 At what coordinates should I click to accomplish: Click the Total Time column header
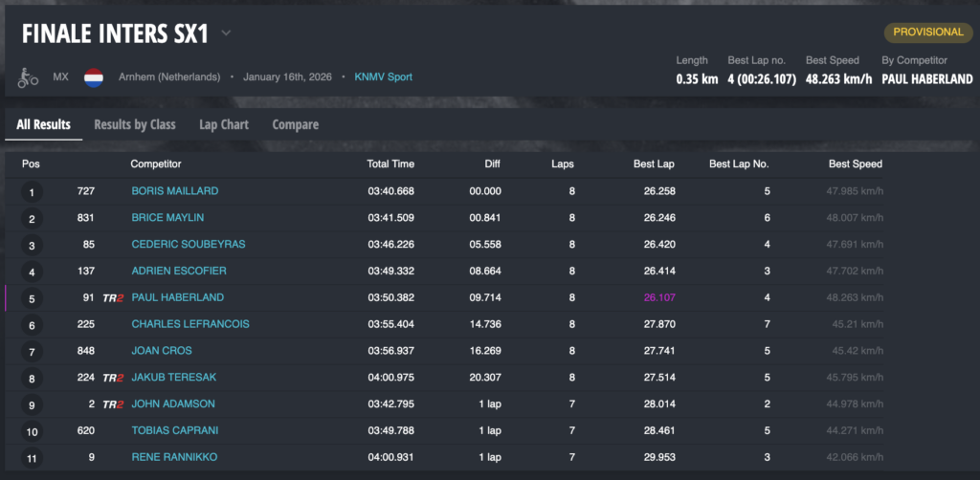390,164
